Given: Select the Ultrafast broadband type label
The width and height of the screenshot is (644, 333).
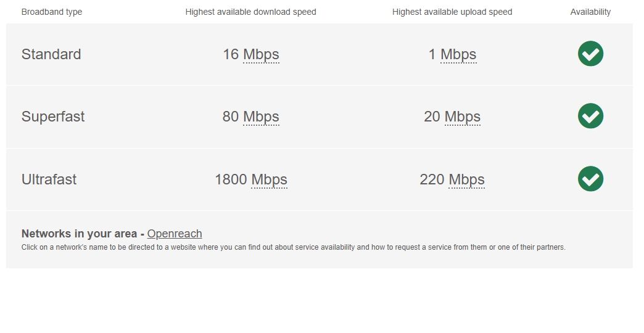Looking at the screenshot, I should pyautogui.click(x=49, y=180).
